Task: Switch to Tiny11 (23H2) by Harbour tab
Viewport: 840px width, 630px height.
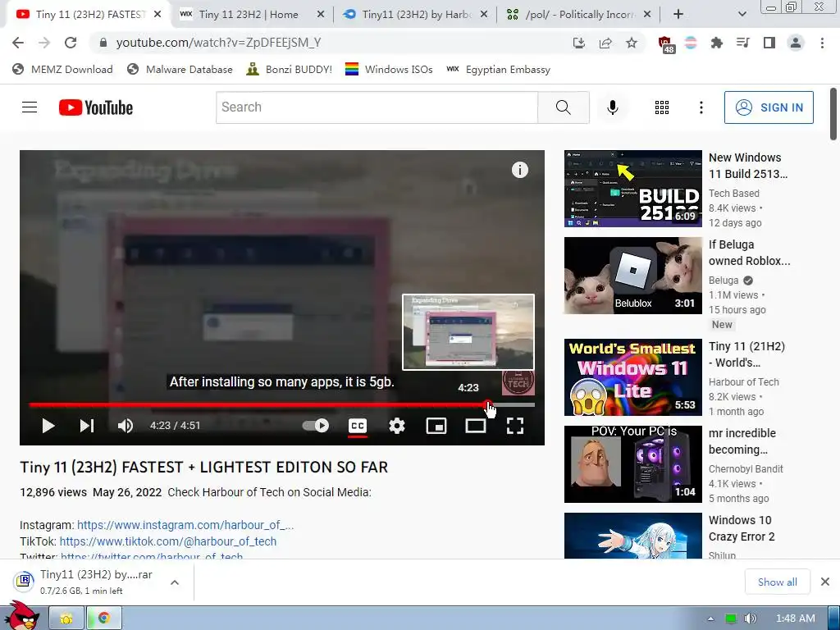Action: point(415,15)
